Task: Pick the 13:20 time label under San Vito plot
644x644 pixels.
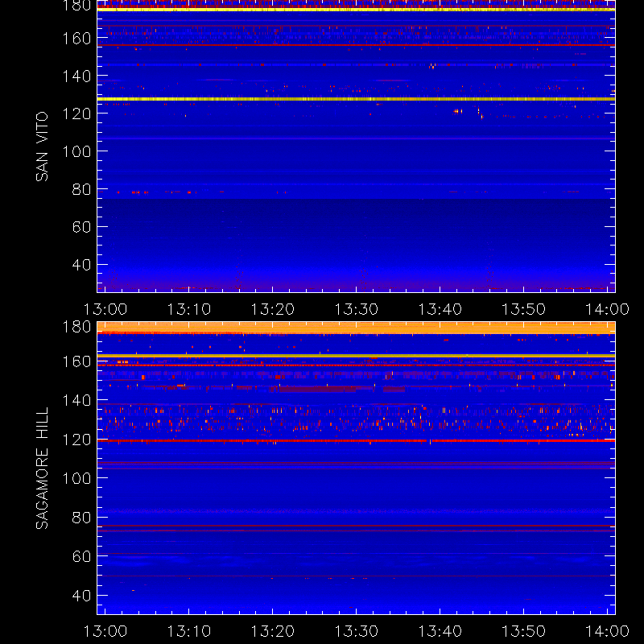Action: (x=273, y=309)
